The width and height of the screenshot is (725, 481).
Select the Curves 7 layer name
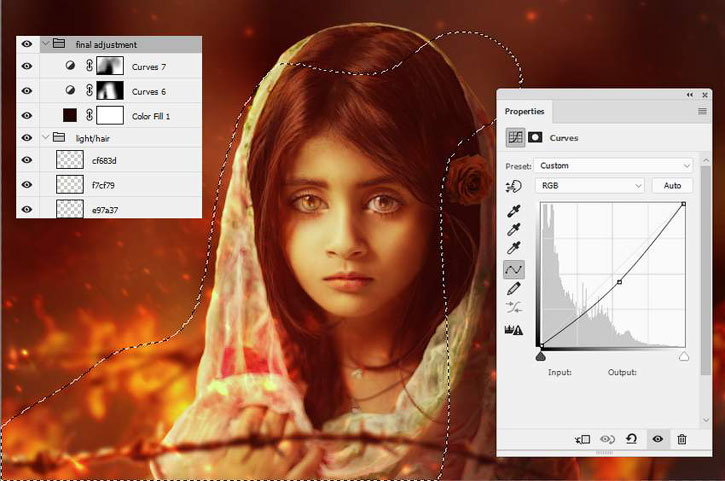click(x=149, y=67)
